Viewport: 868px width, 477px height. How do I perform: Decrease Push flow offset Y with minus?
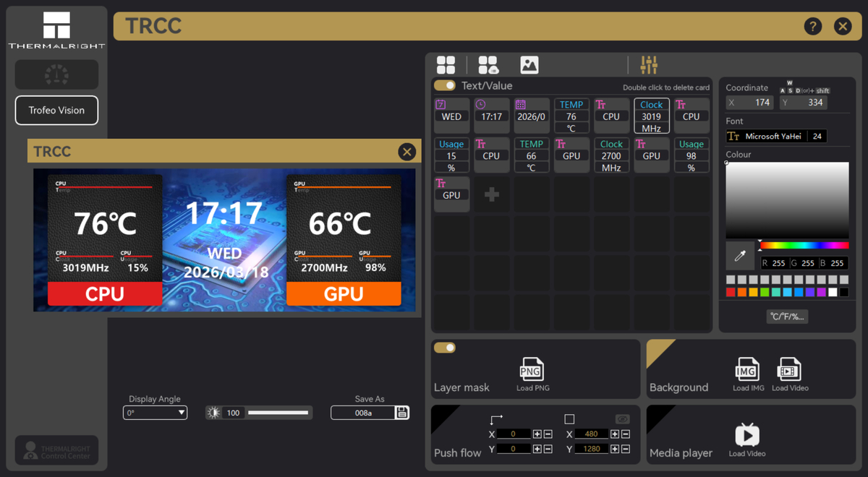tap(548, 450)
